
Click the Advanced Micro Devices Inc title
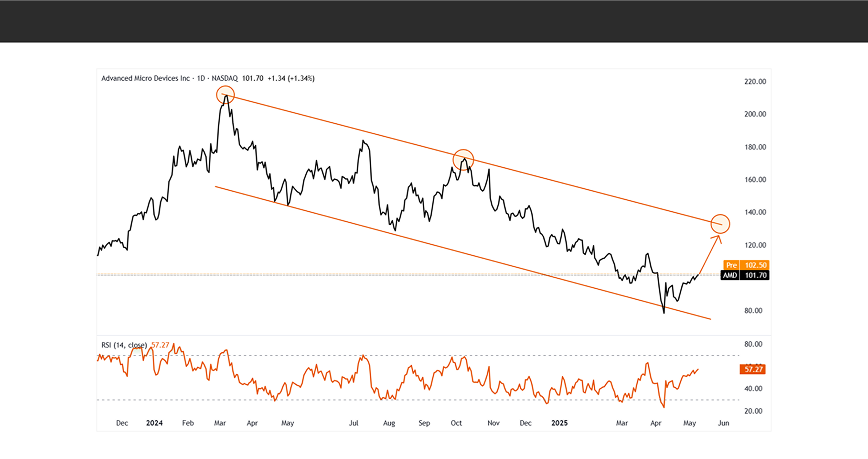pos(146,78)
